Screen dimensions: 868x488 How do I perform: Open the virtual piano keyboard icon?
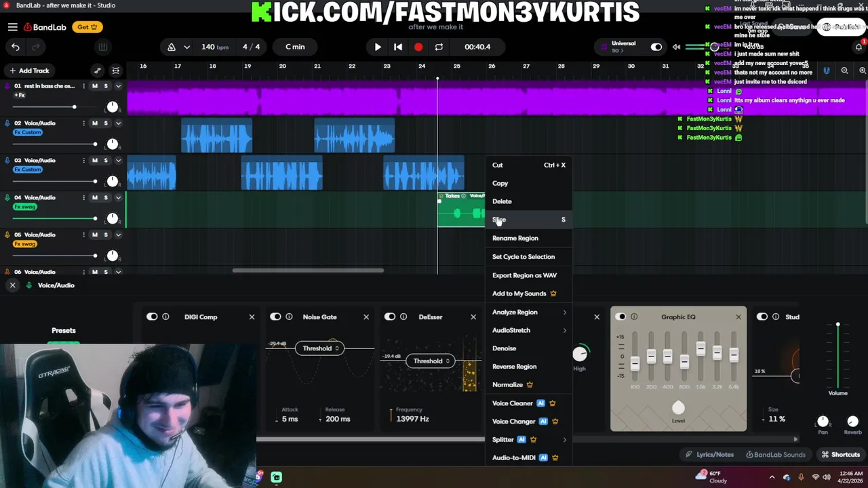click(103, 47)
